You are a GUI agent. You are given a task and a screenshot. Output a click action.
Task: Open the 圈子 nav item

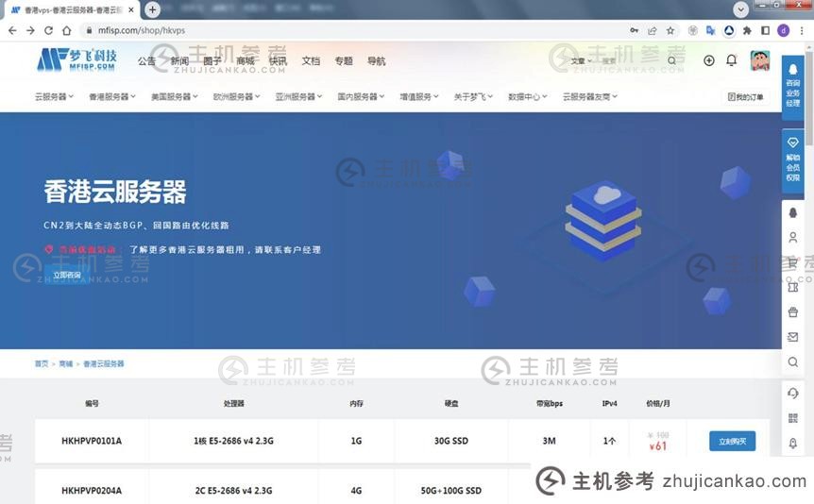click(212, 61)
